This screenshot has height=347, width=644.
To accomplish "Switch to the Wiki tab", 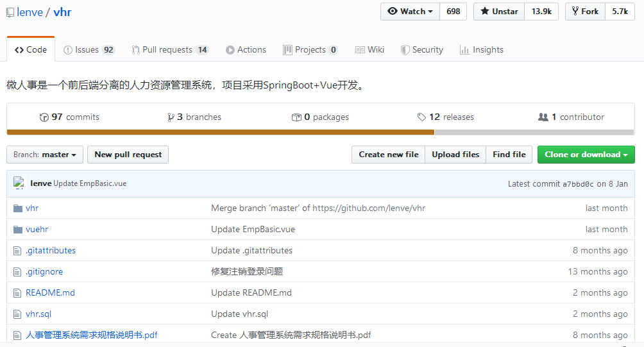I will coord(369,49).
